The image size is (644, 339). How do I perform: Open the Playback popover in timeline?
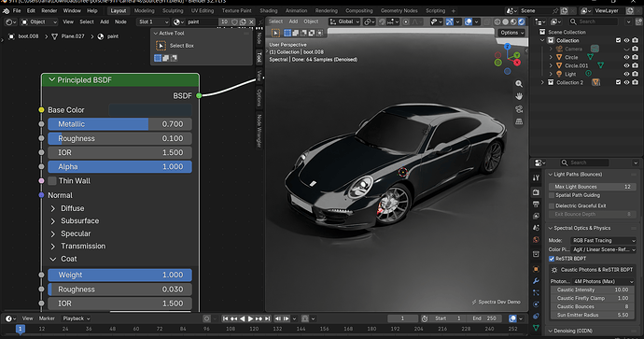76,318
